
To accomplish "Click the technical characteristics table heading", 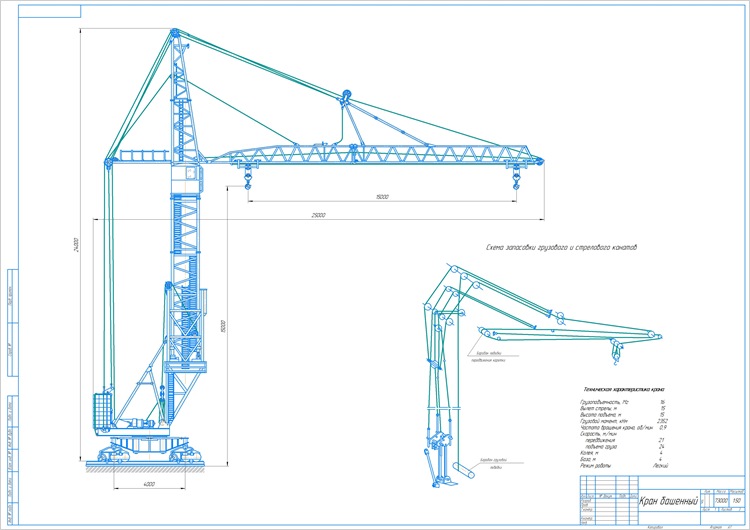I will pyautogui.click(x=624, y=389).
